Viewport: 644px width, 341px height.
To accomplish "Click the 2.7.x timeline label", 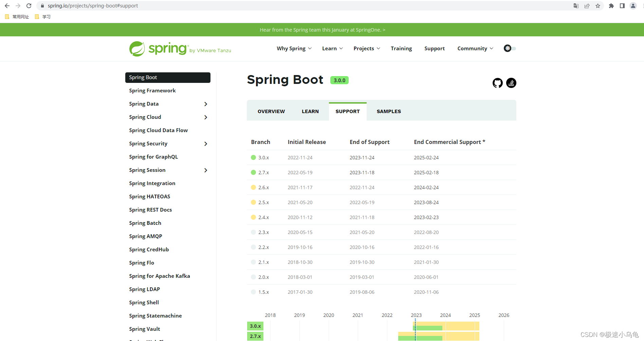I will 255,336.
